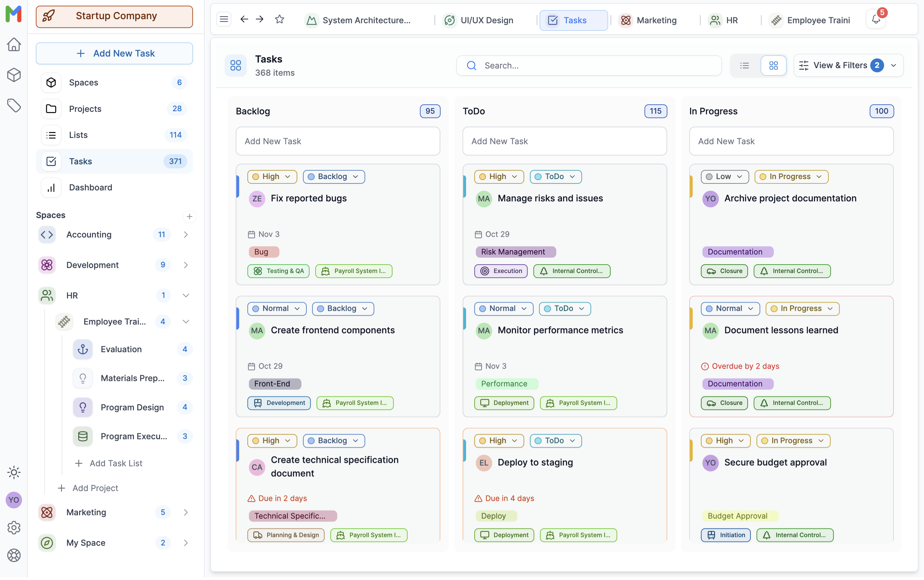Toggle the sun theme icon
924x580 pixels.
14,472
